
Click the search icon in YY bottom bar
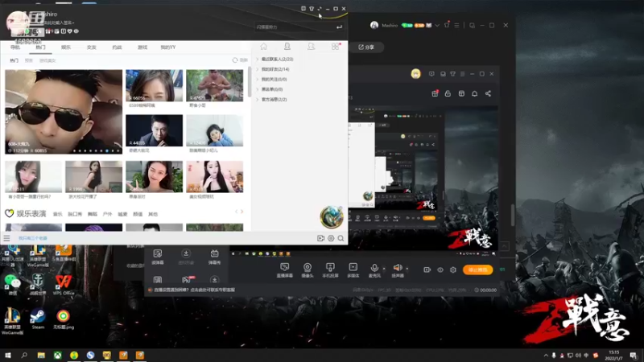coord(341,238)
